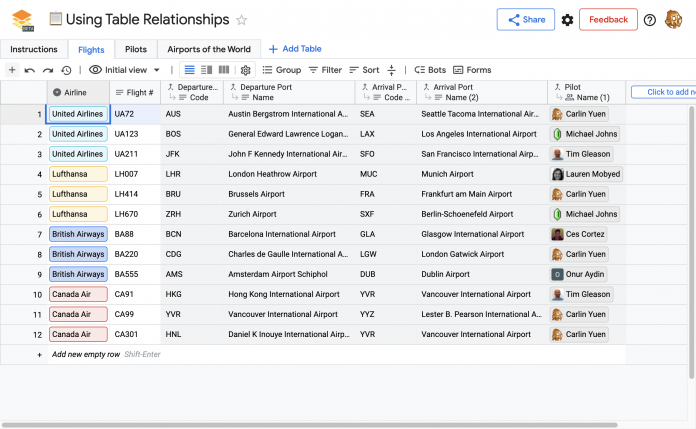Screen dimensions: 696x429
Task: Click the Share button
Action: click(526, 20)
